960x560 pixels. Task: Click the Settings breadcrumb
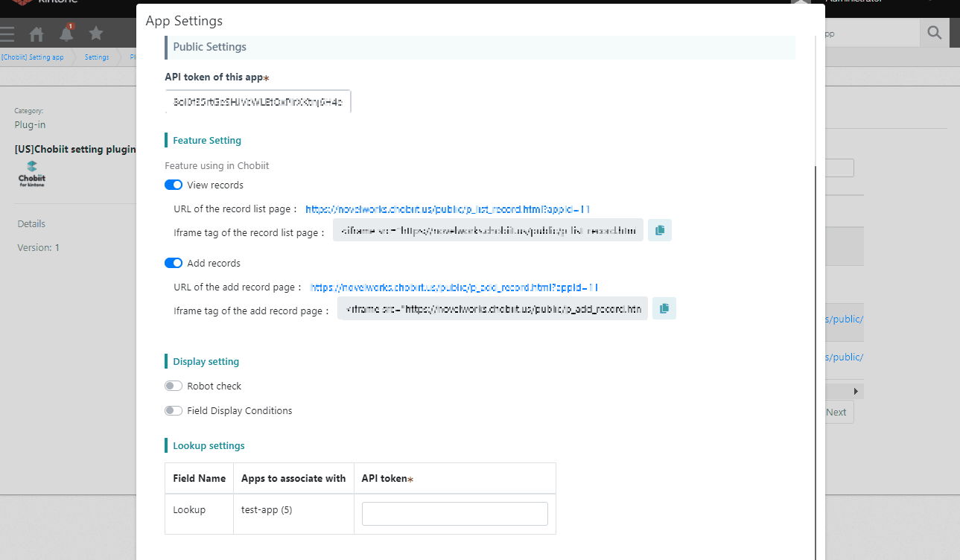point(97,57)
